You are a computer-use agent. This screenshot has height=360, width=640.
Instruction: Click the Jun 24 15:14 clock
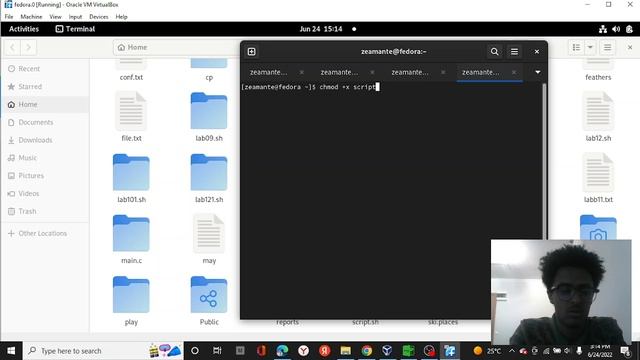pos(321,29)
